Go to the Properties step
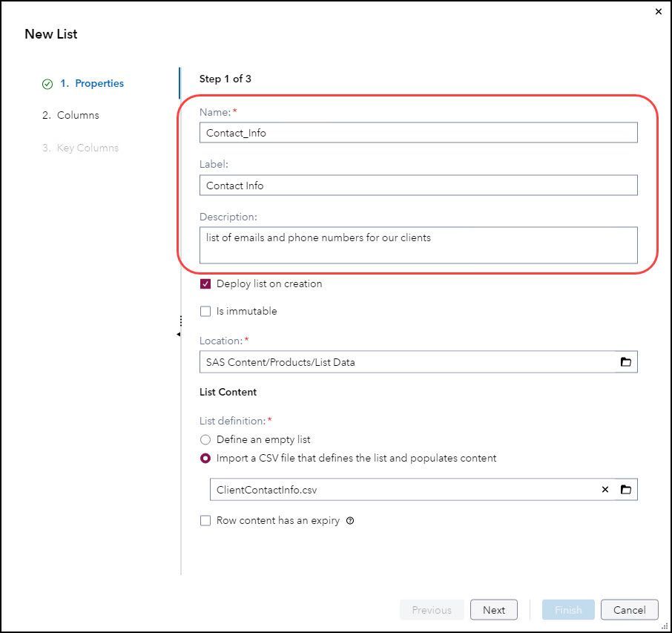Viewport: 672px width, 633px height. click(91, 84)
